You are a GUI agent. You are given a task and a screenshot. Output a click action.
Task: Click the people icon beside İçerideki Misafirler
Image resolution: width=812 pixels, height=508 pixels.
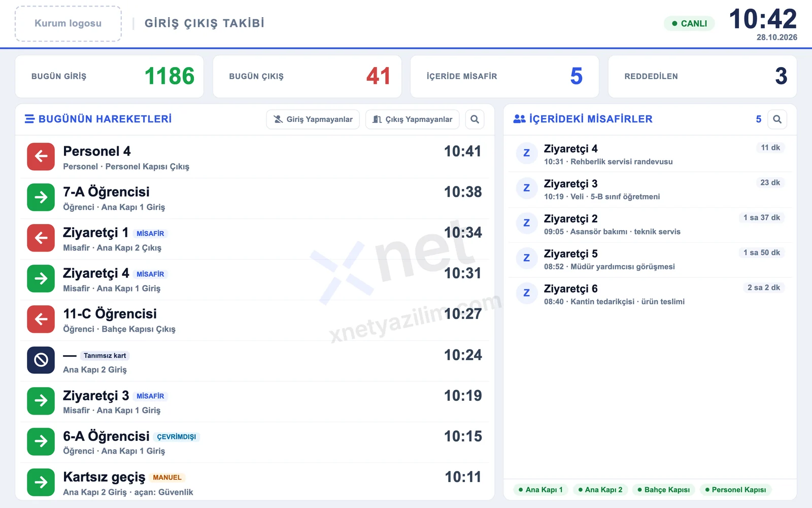[x=520, y=119]
